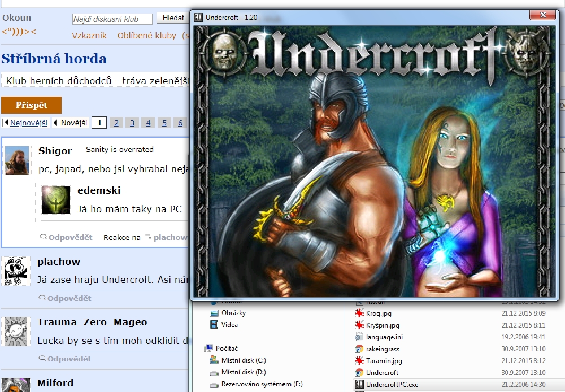Click the Počítač computer icon
Image resolution: width=565 pixels, height=392 pixels.
pos(208,348)
